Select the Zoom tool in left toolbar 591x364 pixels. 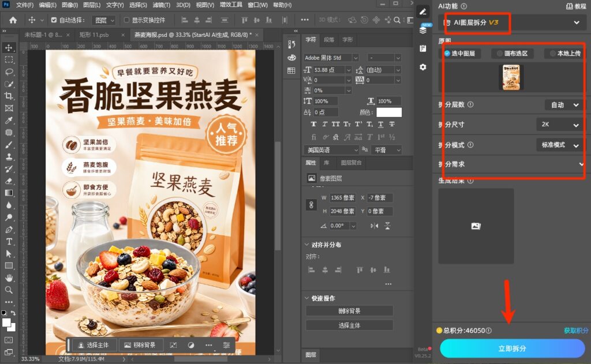tap(9, 290)
